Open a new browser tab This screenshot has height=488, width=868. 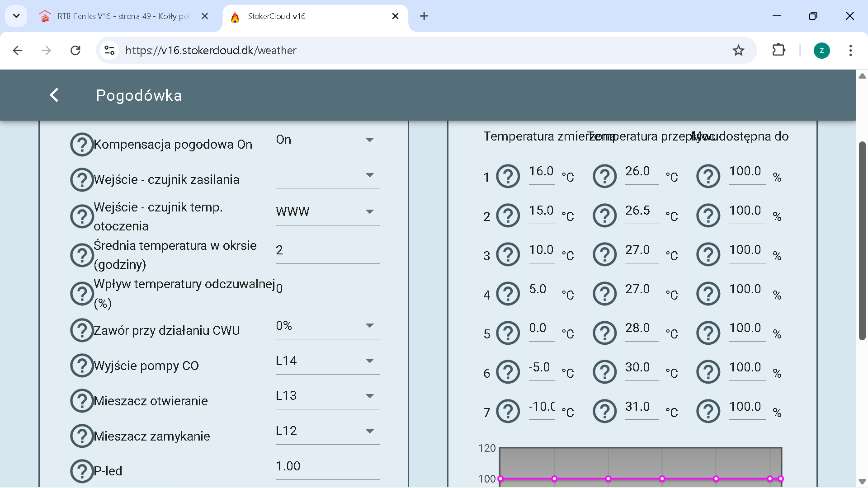424,16
